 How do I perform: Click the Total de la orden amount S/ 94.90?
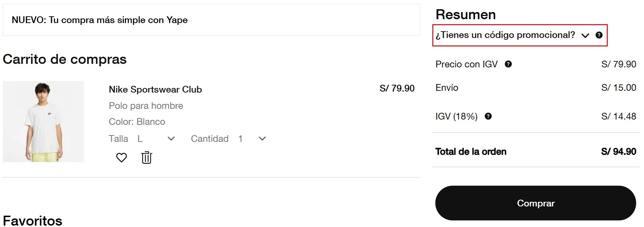[x=618, y=152]
